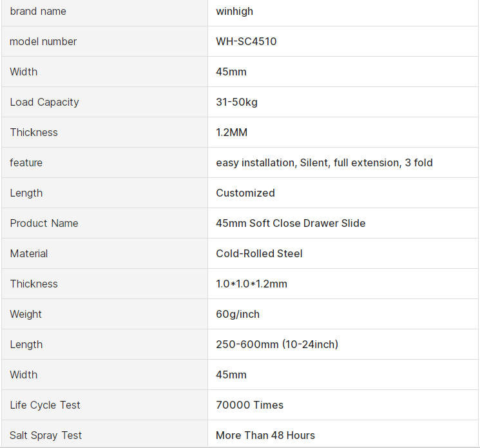Click the 'Customized' length value

click(245, 193)
